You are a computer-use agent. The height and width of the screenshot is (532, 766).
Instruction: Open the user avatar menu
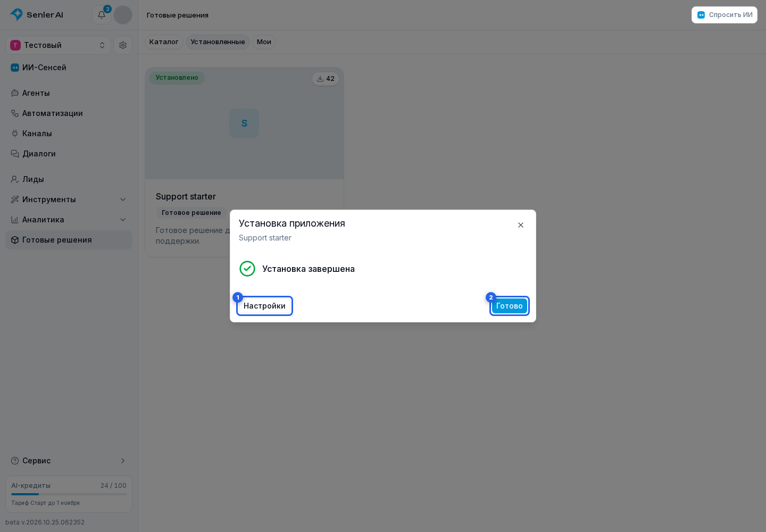click(x=123, y=15)
